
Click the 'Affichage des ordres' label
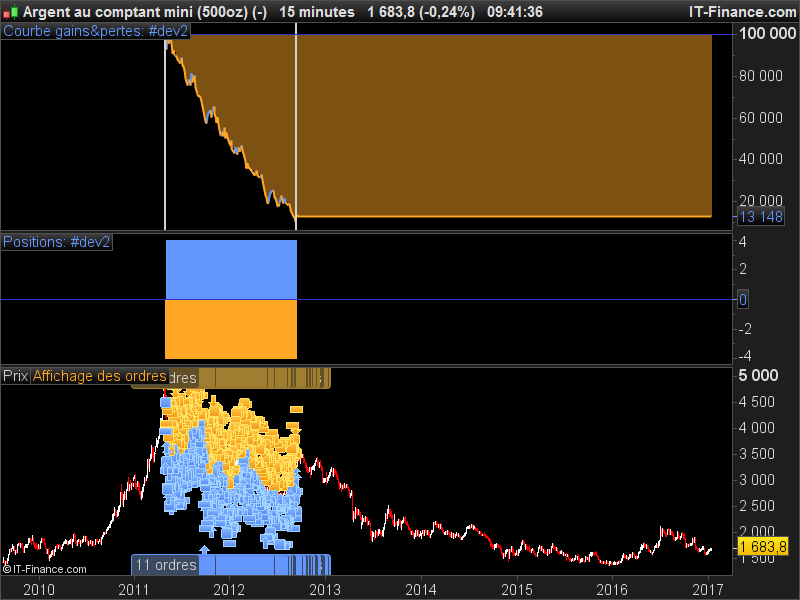click(x=100, y=376)
